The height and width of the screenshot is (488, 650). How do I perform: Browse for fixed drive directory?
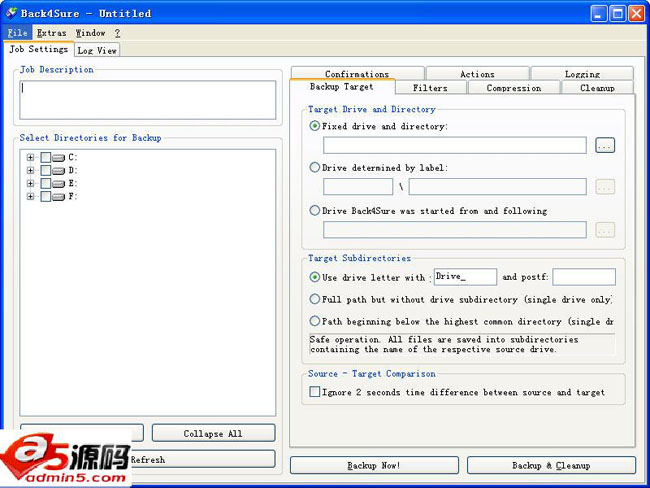(605, 145)
